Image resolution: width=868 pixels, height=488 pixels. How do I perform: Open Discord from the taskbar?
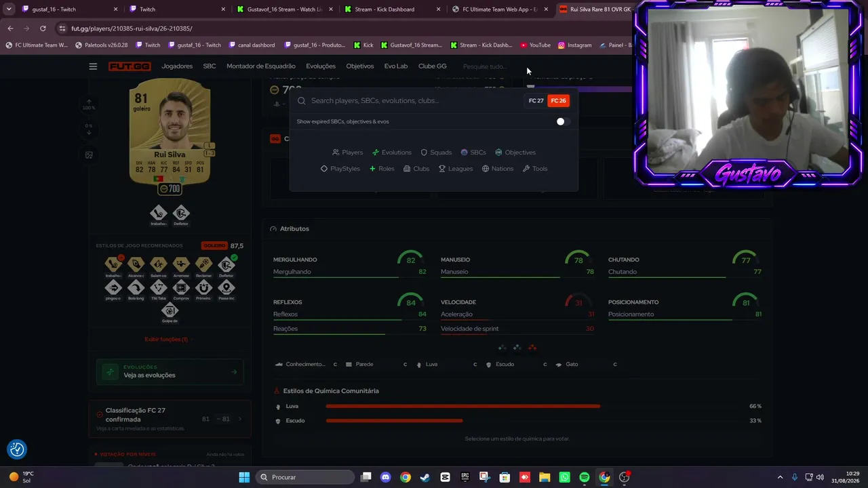pyautogui.click(x=386, y=477)
